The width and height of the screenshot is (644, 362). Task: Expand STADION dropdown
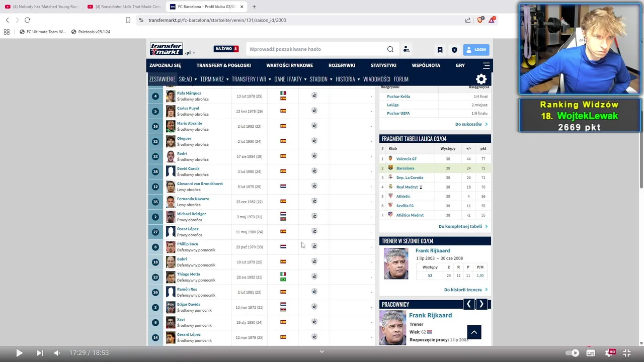(321, 79)
